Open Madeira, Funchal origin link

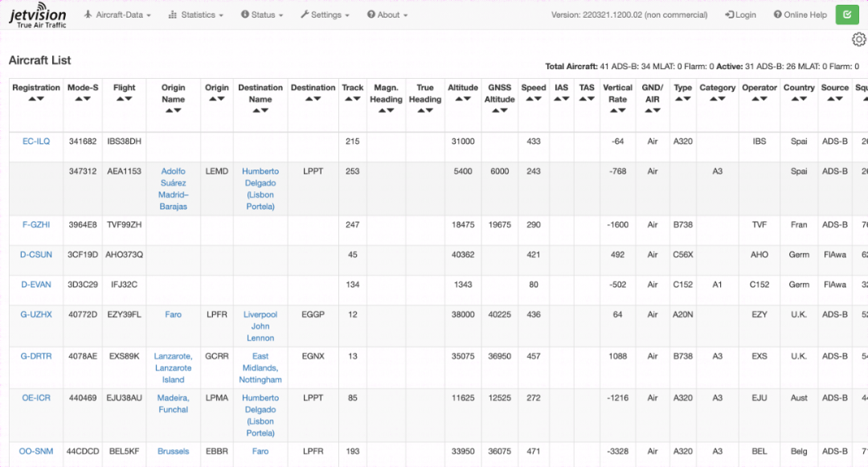tap(174, 404)
